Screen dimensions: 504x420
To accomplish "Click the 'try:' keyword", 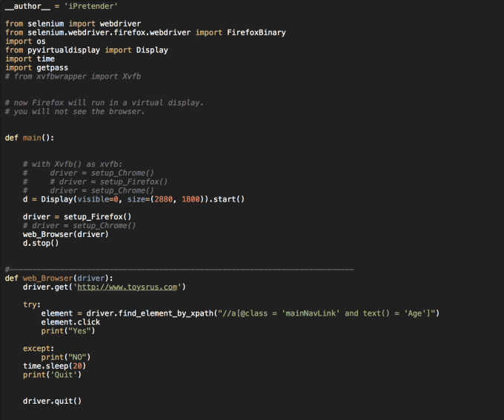I will (x=32, y=304).
